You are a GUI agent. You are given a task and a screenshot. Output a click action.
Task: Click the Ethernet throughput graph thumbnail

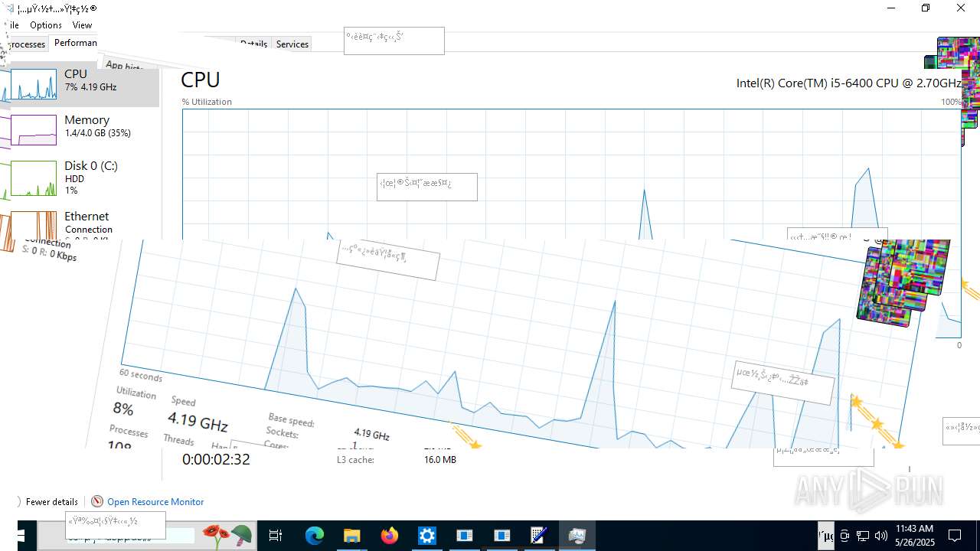tap(33, 227)
